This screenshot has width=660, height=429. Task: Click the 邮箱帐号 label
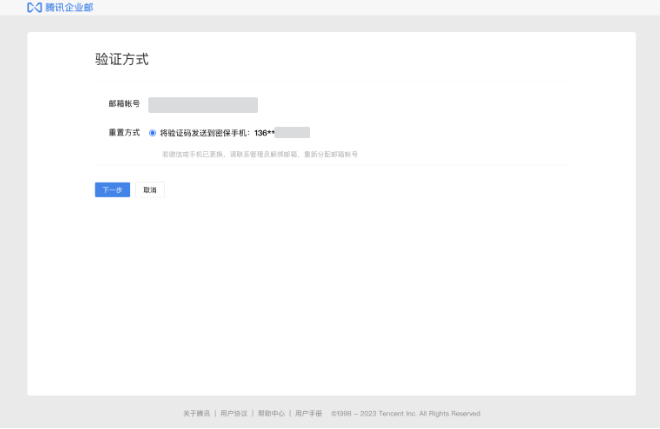click(x=124, y=104)
